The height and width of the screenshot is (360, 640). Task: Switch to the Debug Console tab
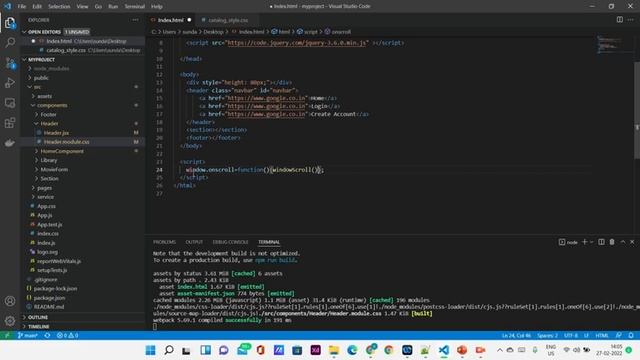tap(230, 242)
